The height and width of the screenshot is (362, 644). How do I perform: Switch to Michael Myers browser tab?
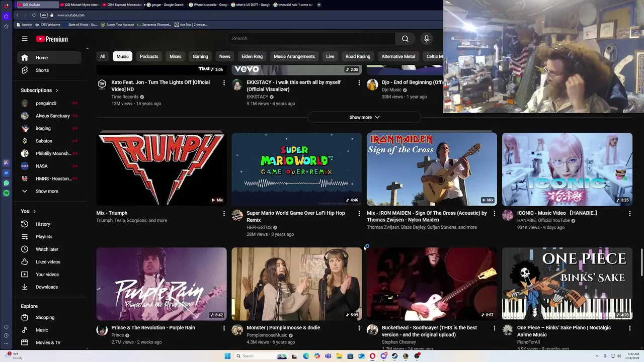(x=79, y=5)
